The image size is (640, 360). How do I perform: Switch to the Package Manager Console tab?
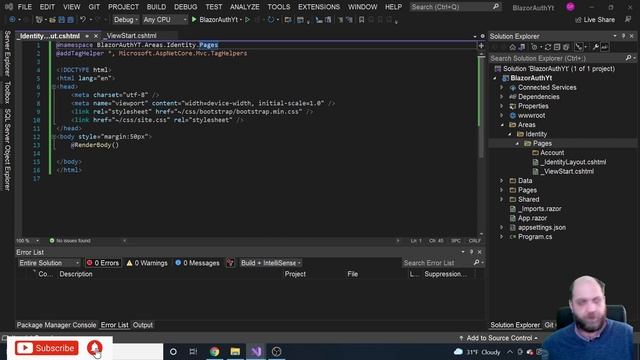pos(56,325)
